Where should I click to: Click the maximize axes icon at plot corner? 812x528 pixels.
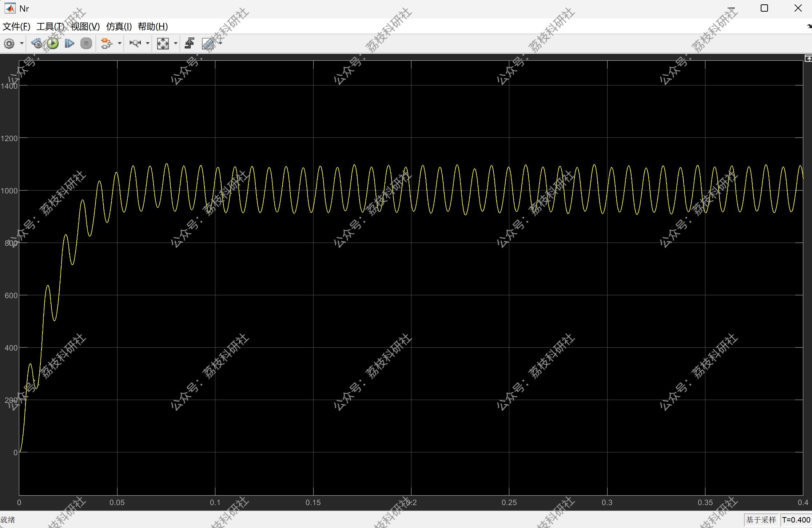(808, 58)
